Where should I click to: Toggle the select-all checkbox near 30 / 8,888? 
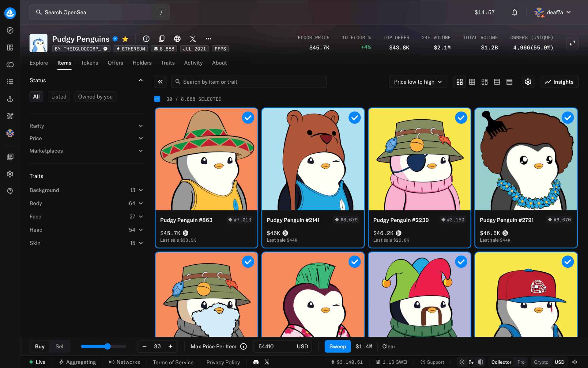click(x=157, y=99)
